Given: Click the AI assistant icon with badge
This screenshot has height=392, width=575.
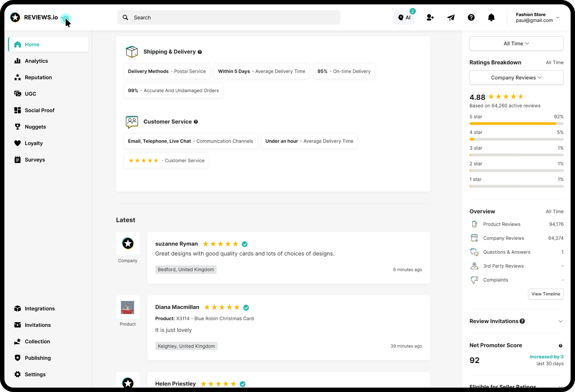Looking at the screenshot, I should [x=404, y=18].
